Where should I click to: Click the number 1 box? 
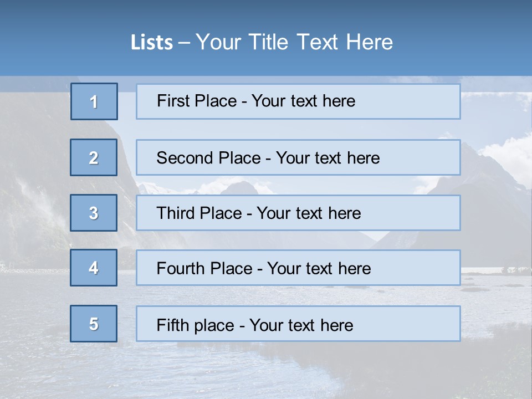coord(94,101)
